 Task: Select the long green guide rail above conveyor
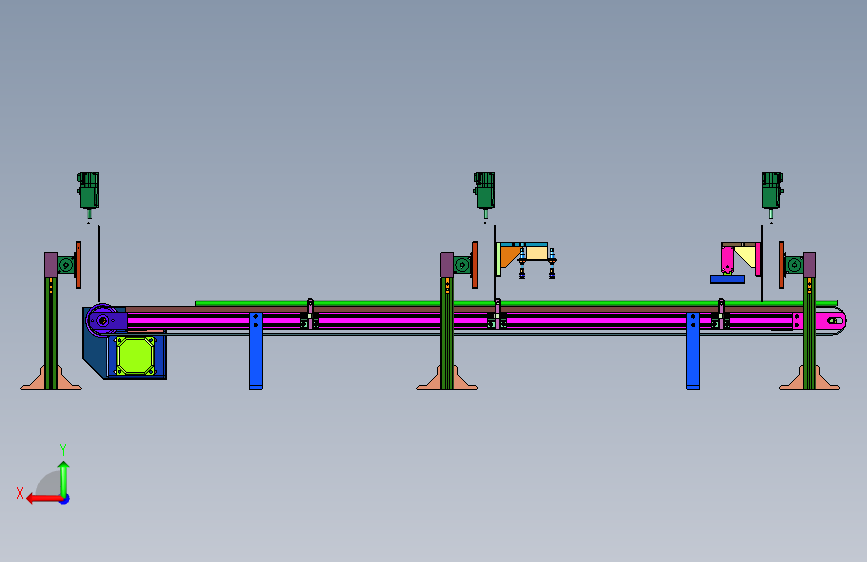click(x=516, y=303)
